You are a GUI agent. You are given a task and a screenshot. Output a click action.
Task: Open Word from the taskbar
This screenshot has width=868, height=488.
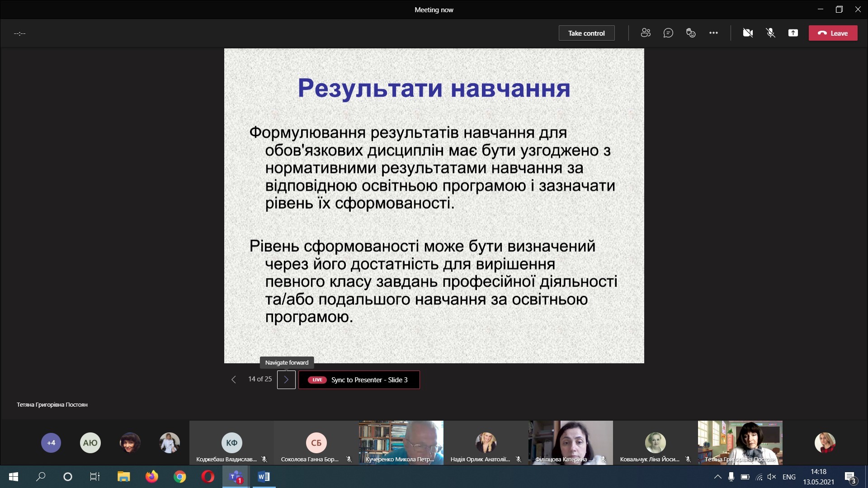(x=264, y=477)
